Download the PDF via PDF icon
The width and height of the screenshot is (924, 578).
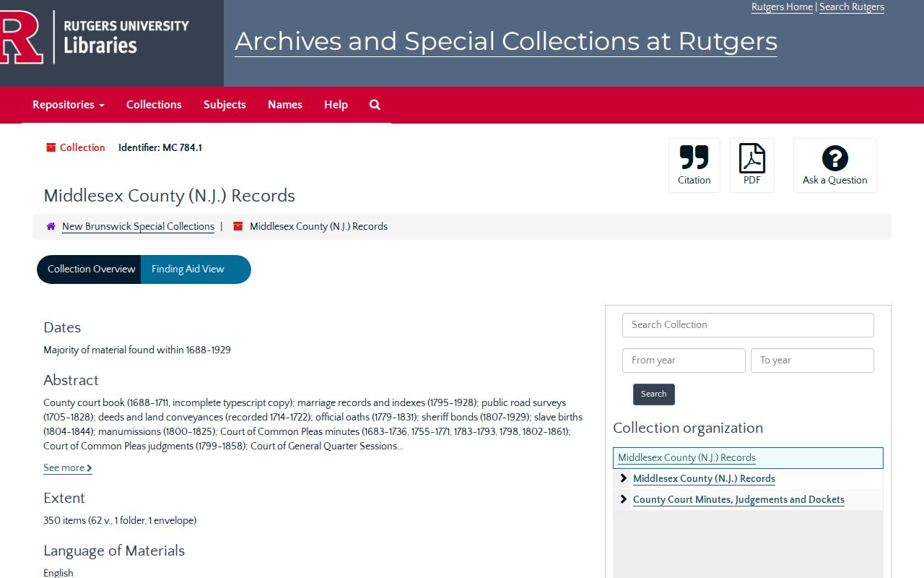[752, 158]
